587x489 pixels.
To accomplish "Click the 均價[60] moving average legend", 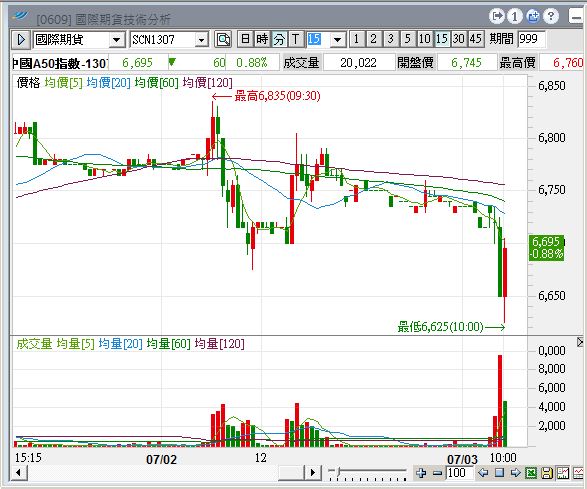I will pos(156,82).
